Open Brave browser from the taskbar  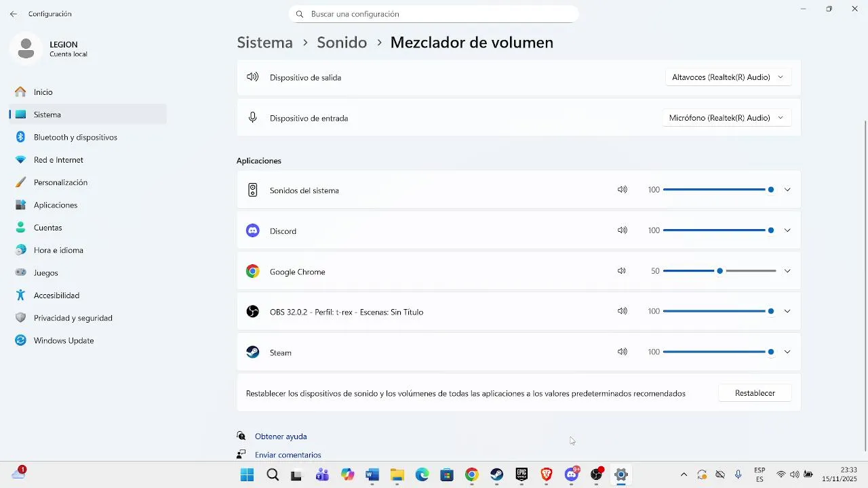(x=547, y=474)
